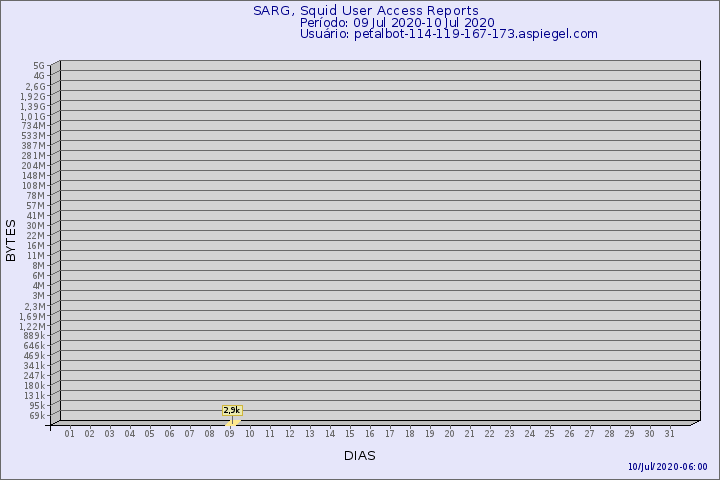Click day 31 on the x-axis
The height and width of the screenshot is (480, 720).
click(x=669, y=434)
